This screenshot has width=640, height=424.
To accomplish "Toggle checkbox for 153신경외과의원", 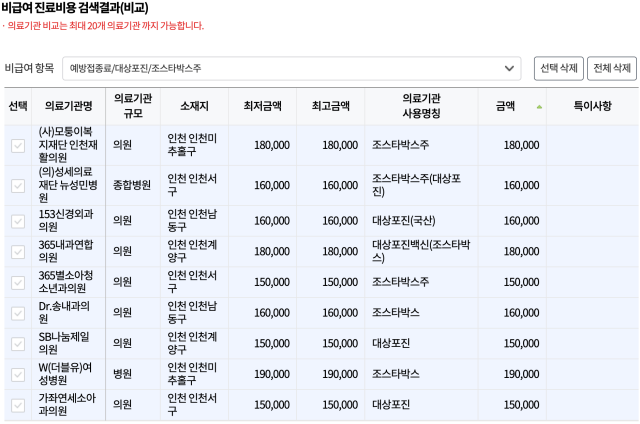I will [x=18, y=221].
